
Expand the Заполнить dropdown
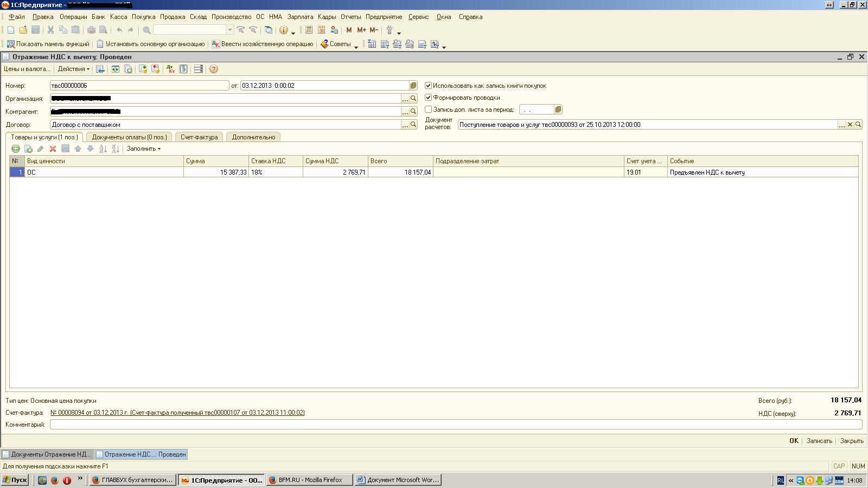pyautogui.click(x=143, y=149)
